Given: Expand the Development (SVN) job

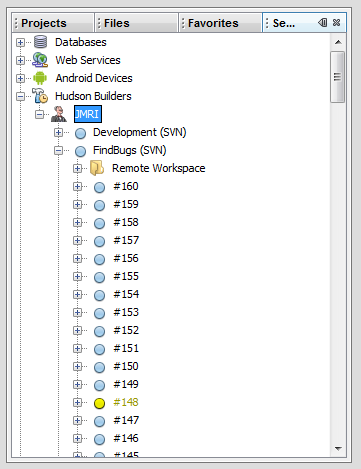Looking at the screenshot, I should (58, 132).
